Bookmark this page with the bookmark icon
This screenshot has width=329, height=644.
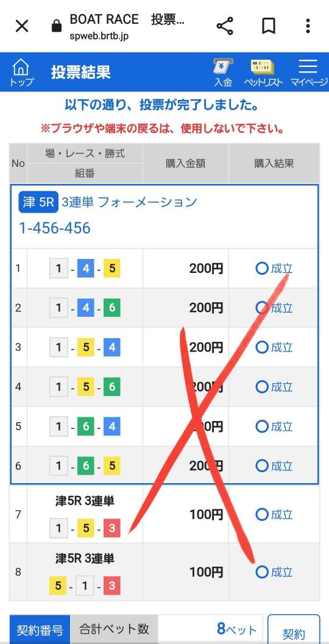pos(268,26)
